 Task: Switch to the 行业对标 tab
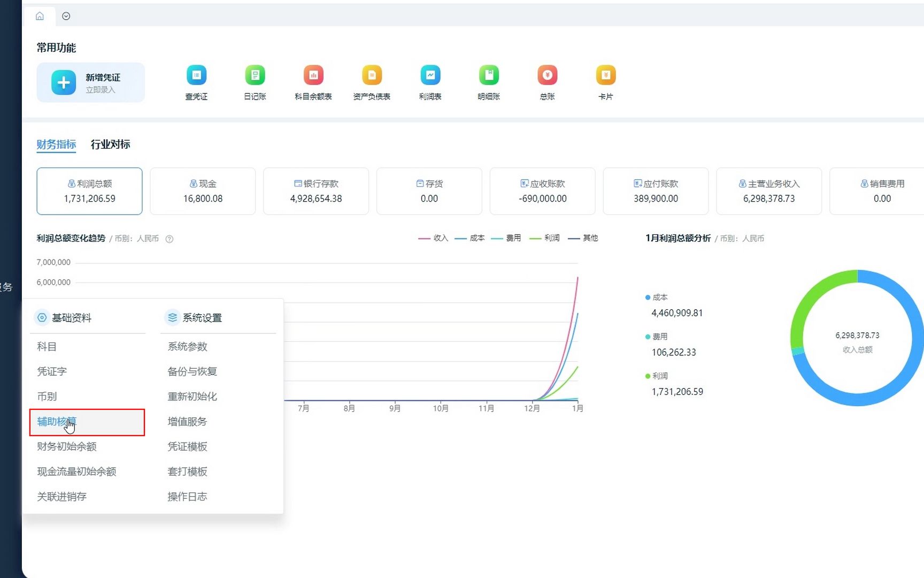click(x=110, y=144)
